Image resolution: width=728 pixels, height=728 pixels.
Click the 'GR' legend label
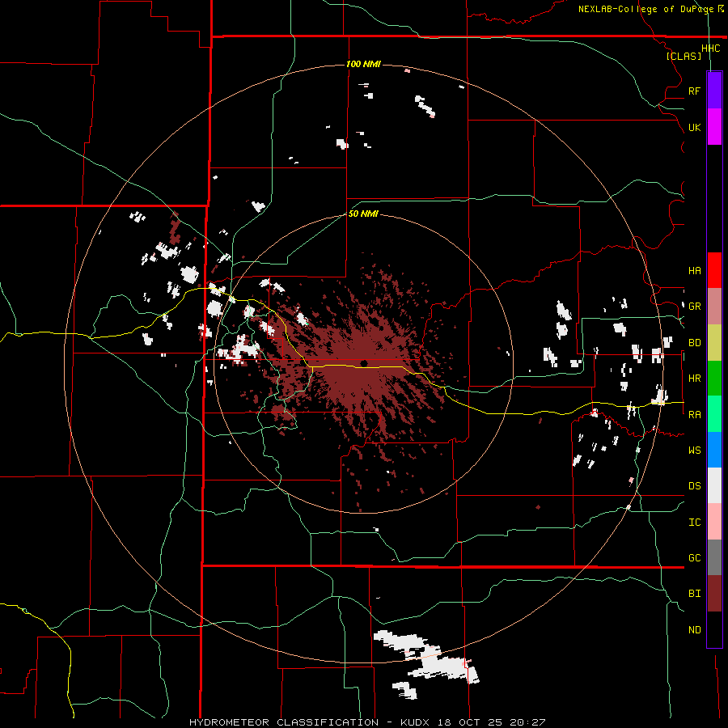point(695,307)
